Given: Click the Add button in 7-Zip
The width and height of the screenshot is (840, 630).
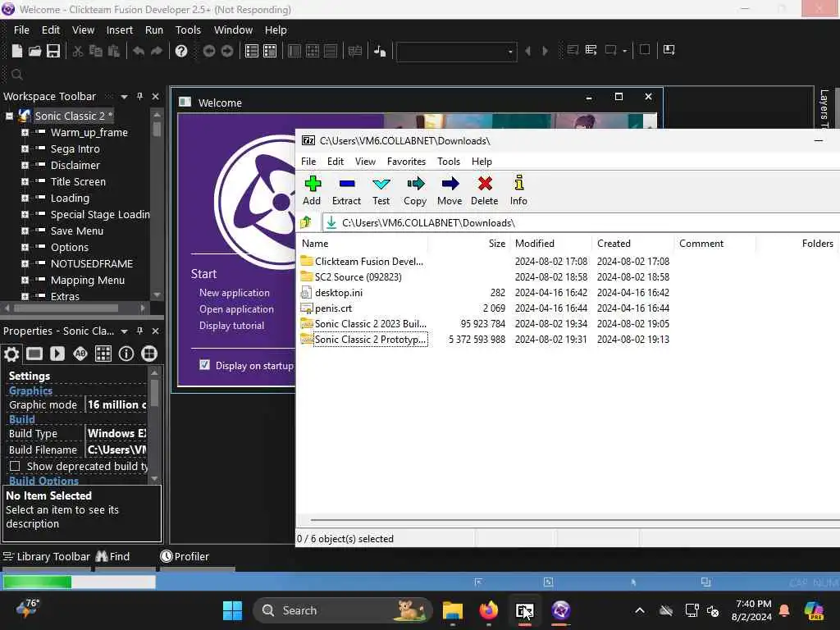Looking at the screenshot, I should tap(312, 190).
